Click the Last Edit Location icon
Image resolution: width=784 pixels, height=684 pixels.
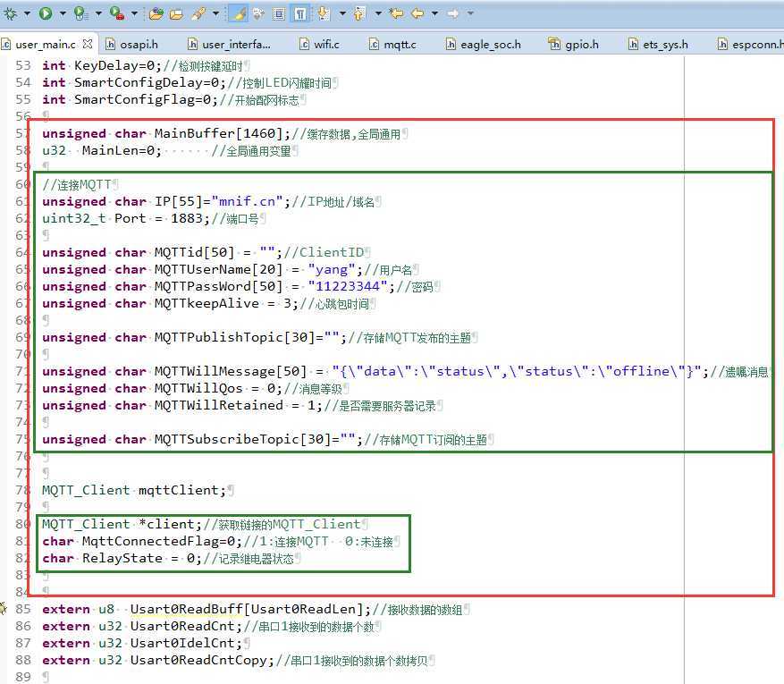[x=397, y=13]
